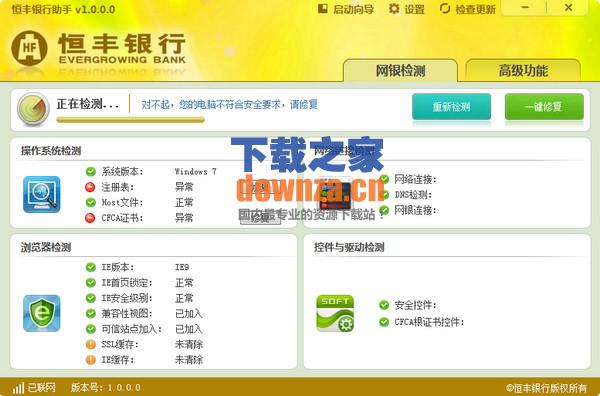Minimize the 恒丰银行助手 window
Image resolution: width=600 pixels, height=396 pixels.
pyautogui.click(x=525, y=8)
